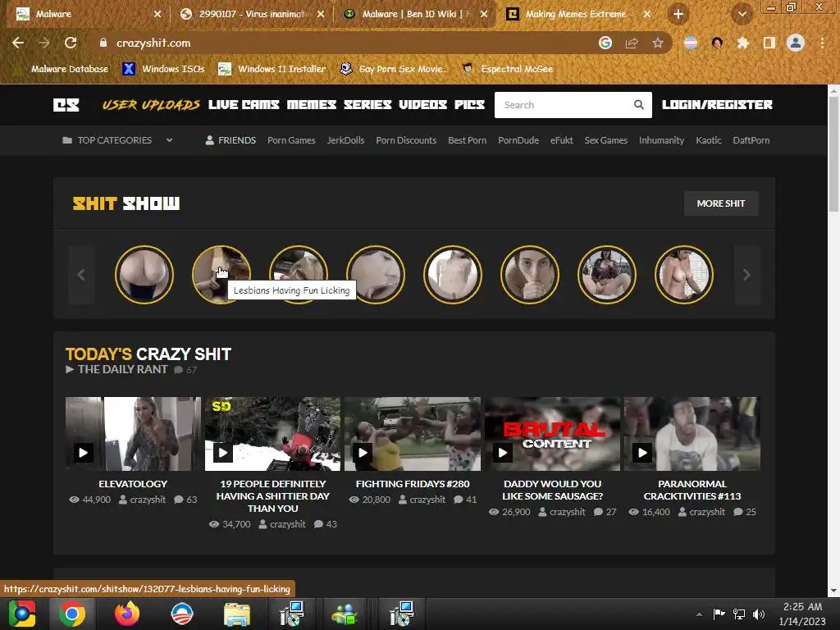840x630 pixels.
Task: Move the carousel back with the left arrow
Action: coord(81,275)
